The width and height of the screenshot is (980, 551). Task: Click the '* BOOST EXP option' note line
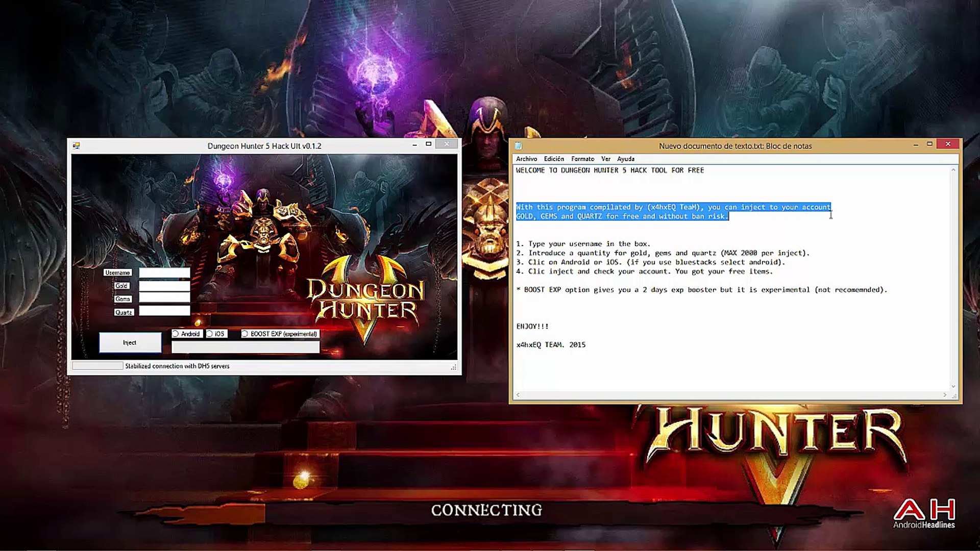[x=701, y=290]
